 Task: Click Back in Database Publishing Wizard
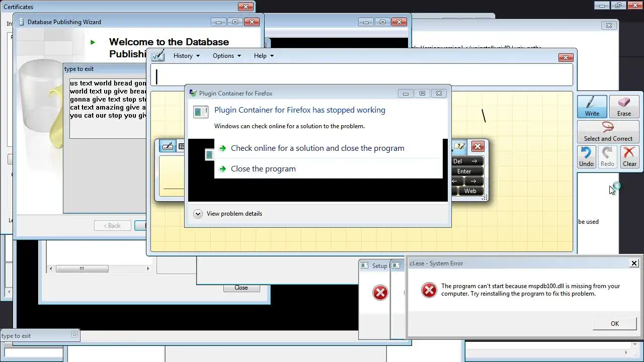click(x=113, y=226)
